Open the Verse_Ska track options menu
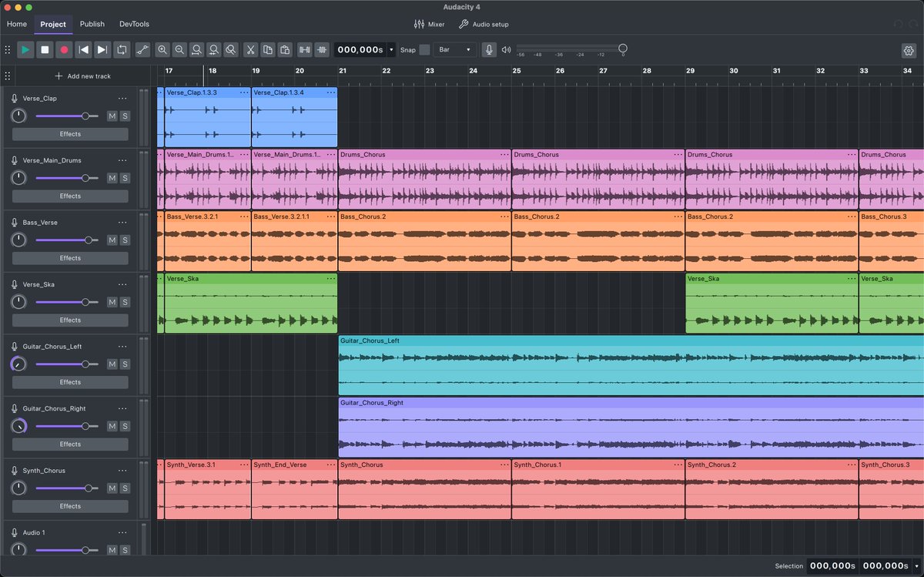The width and height of the screenshot is (924, 577). pyautogui.click(x=122, y=284)
